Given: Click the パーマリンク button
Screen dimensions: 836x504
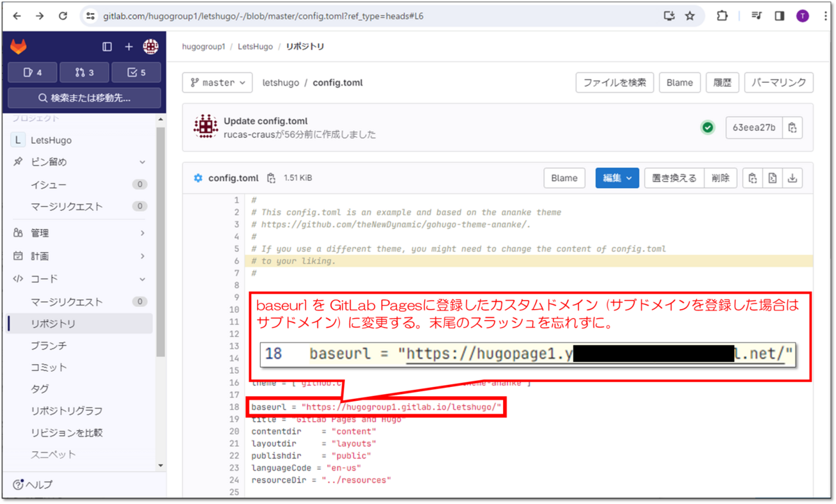Looking at the screenshot, I should [x=779, y=82].
